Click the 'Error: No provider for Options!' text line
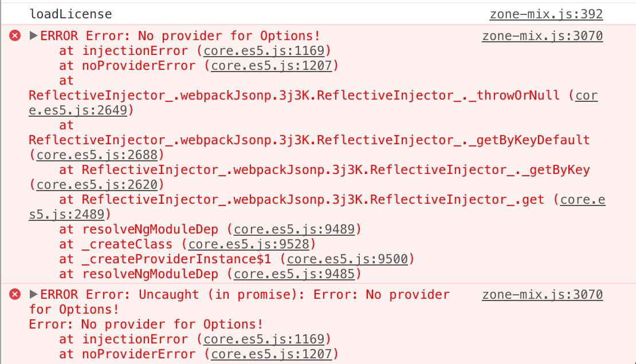 coord(146,325)
